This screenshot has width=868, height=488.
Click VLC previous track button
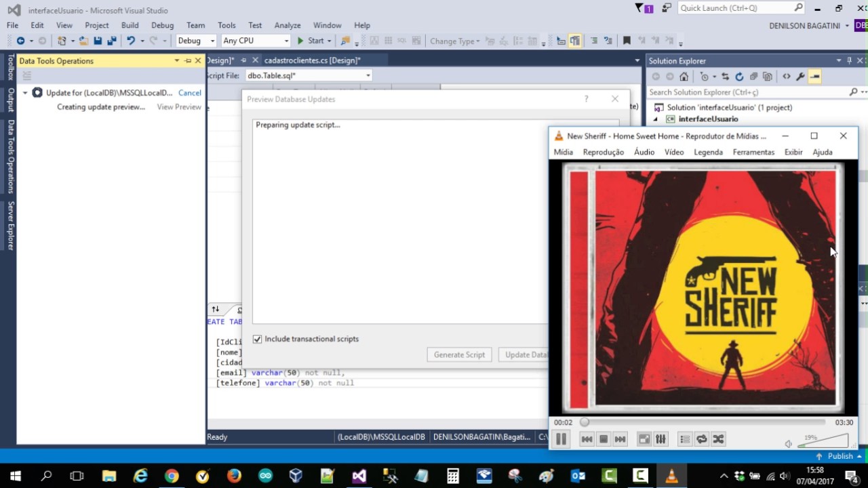(587, 439)
